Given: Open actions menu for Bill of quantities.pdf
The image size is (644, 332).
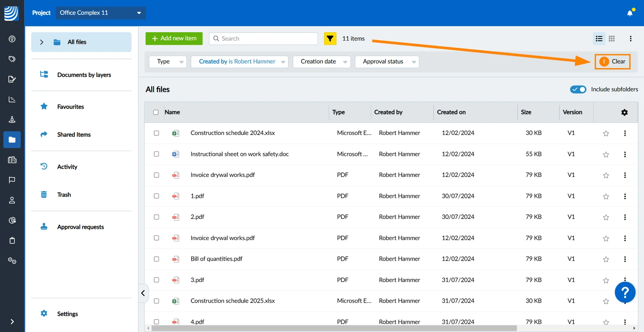Looking at the screenshot, I should (x=625, y=259).
